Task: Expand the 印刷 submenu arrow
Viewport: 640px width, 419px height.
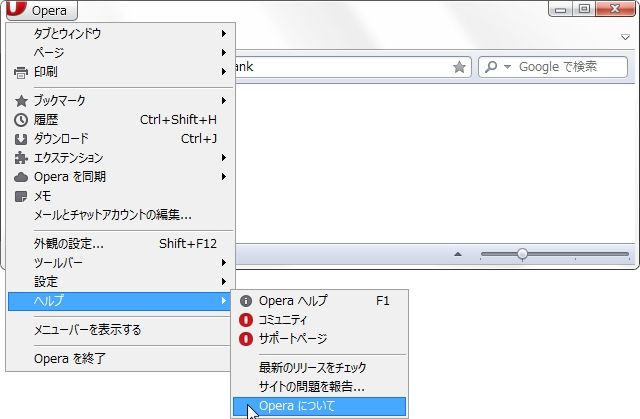Action: coord(224,72)
